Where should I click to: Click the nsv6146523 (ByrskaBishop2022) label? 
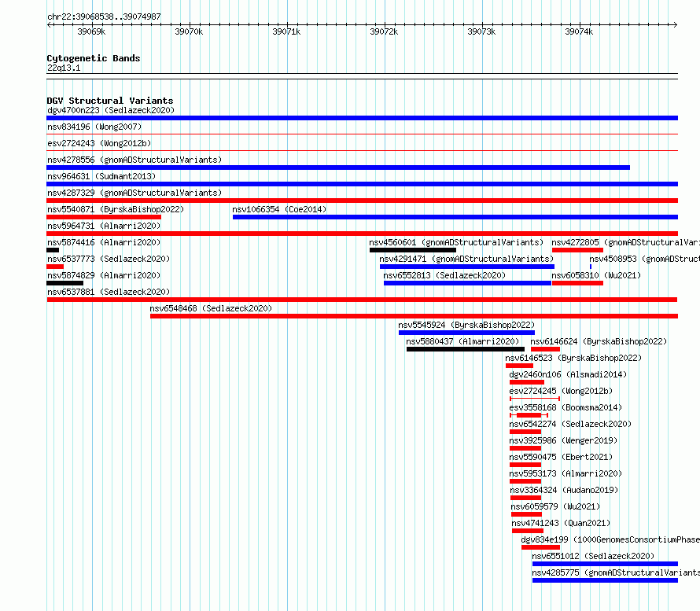(x=573, y=358)
